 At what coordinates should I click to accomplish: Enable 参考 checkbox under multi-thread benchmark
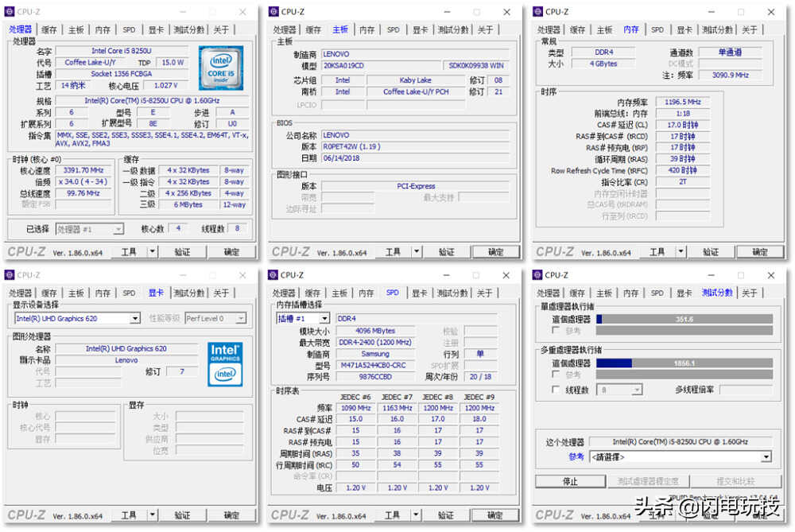click(x=556, y=375)
